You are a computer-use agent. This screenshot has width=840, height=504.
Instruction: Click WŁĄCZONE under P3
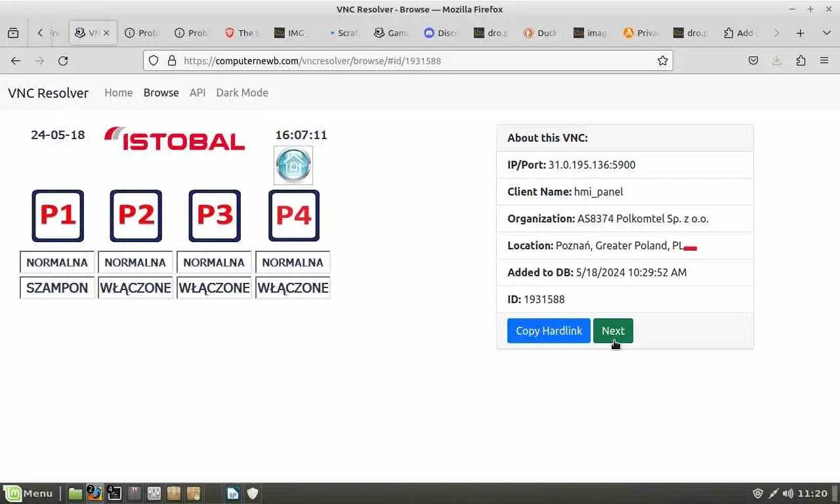pos(214,287)
